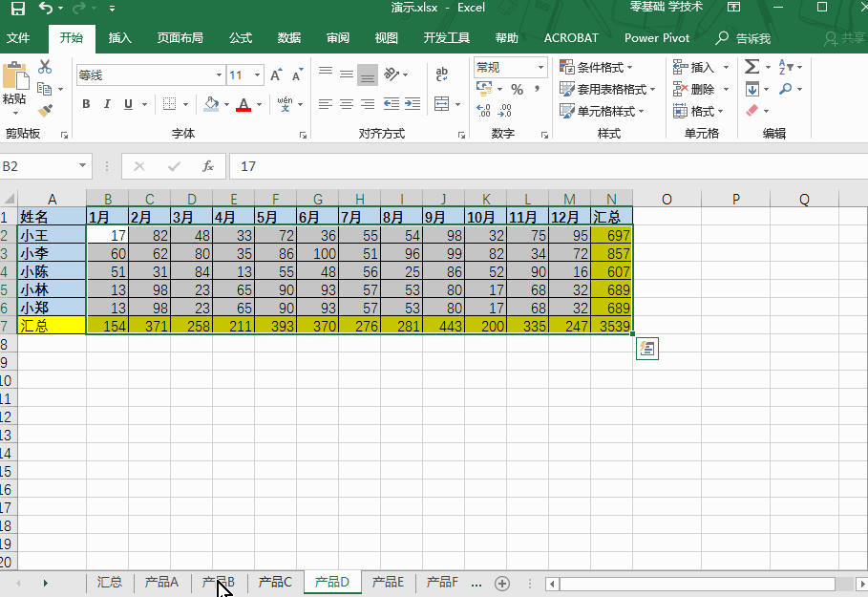Image resolution: width=868 pixels, height=597 pixels.
Task: Select column O header
Action: tap(667, 199)
